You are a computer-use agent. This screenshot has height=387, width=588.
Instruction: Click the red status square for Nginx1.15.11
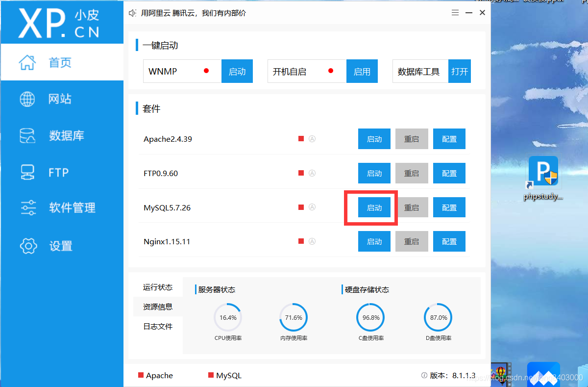(x=301, y=241)
